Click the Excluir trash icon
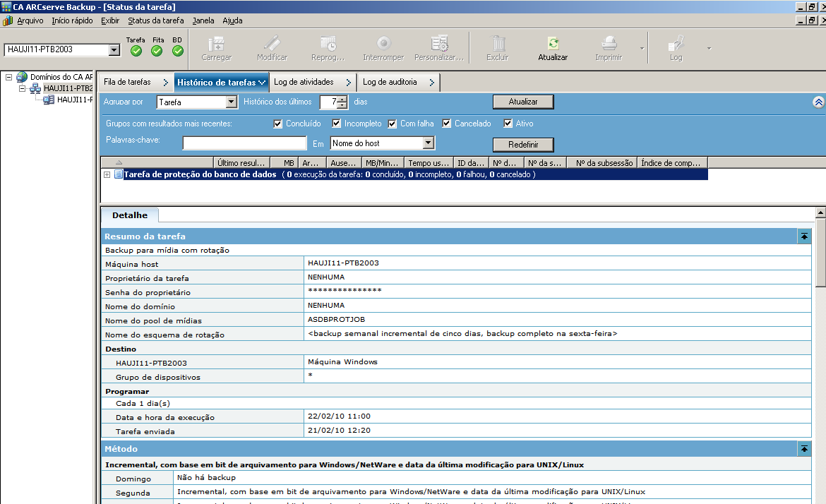The image size is (826, 504). 498,44
